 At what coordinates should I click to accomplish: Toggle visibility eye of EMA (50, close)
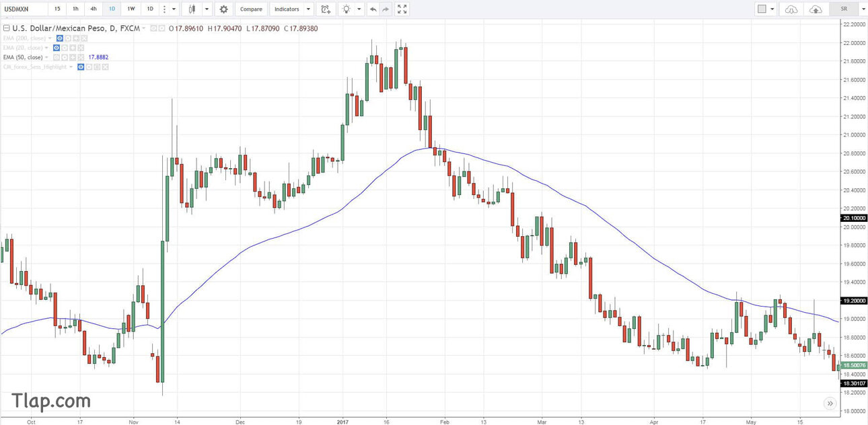(57, 57)
